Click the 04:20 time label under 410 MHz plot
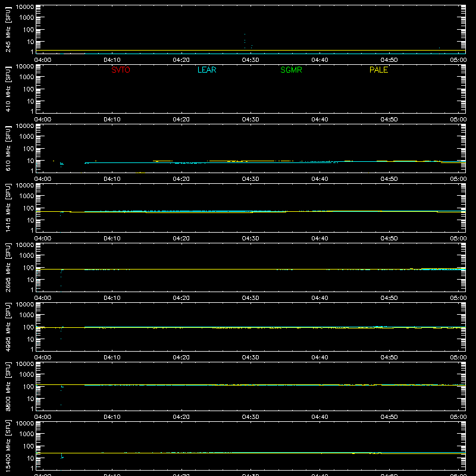 tap(181, 120)
